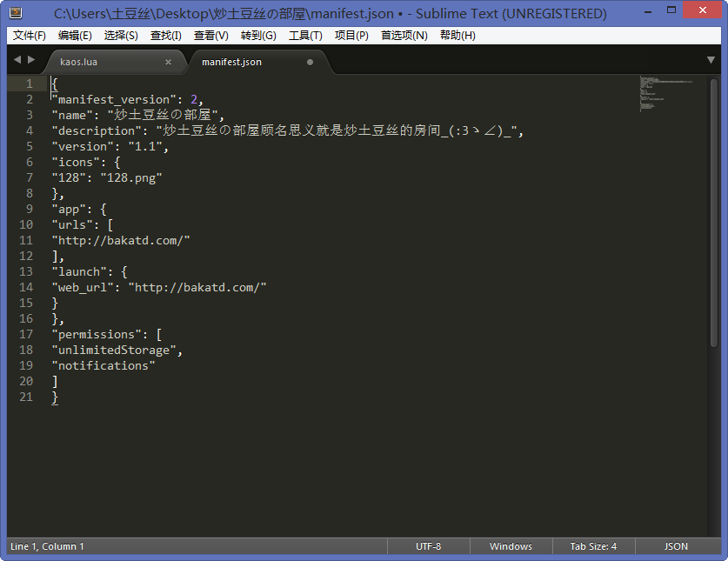Open the 首选项(N) menu
The image size is (728, 561).
click(404, 36)
